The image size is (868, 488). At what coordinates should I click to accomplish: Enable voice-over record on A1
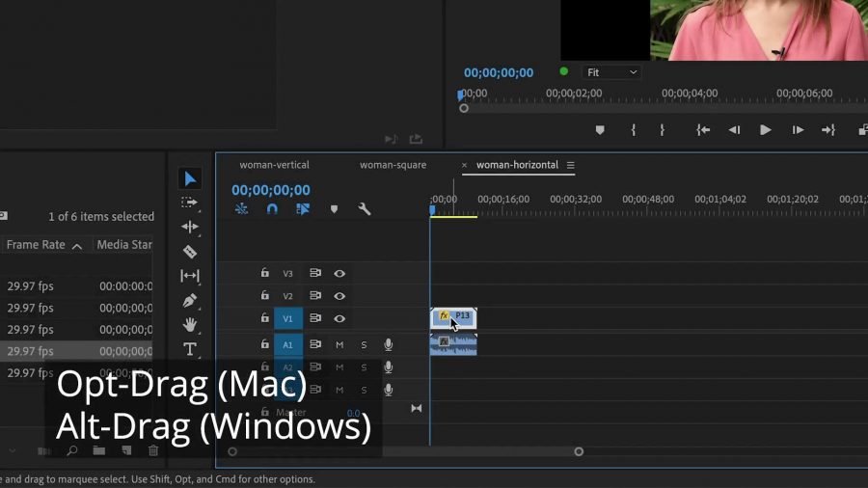coord(389,344)
